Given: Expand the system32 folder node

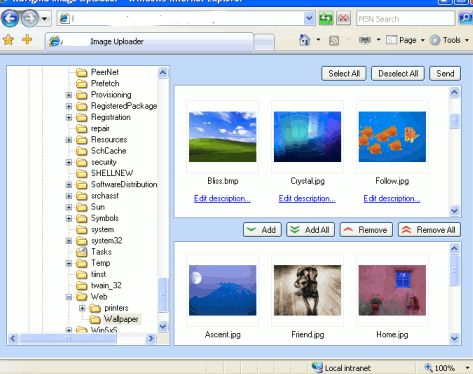Looking at the screenshot, I should pyautogui.click(x=69, y=241).
